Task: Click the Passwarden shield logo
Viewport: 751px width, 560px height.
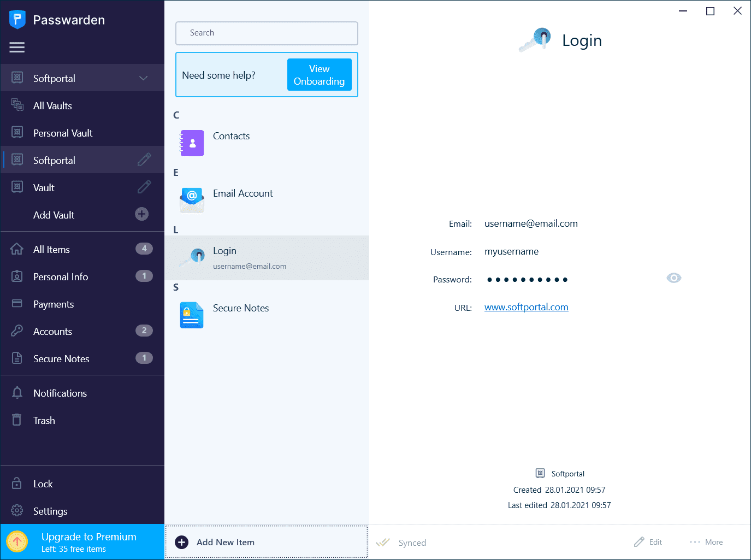Action: tap(17, 20)
